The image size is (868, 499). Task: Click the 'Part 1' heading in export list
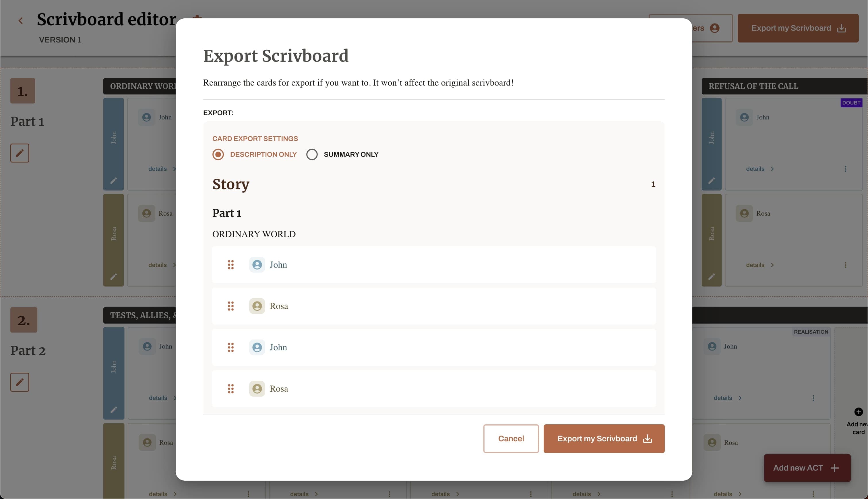(227, 213)
